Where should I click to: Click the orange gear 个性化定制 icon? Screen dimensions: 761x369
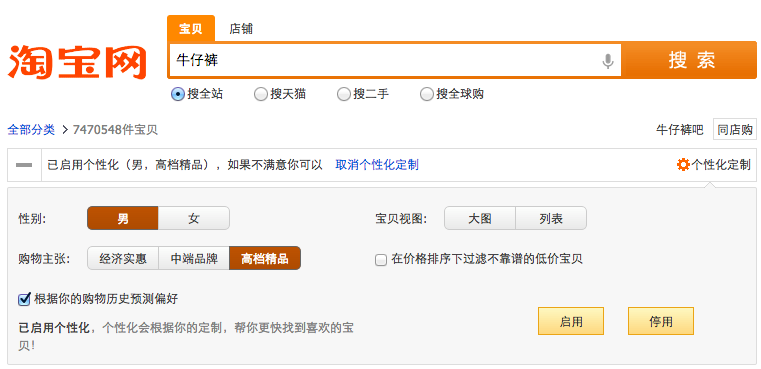click(x=683, y=165)
